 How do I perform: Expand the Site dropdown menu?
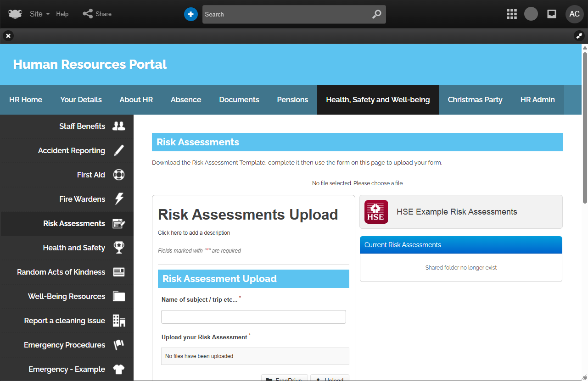[x=39, y=14]
